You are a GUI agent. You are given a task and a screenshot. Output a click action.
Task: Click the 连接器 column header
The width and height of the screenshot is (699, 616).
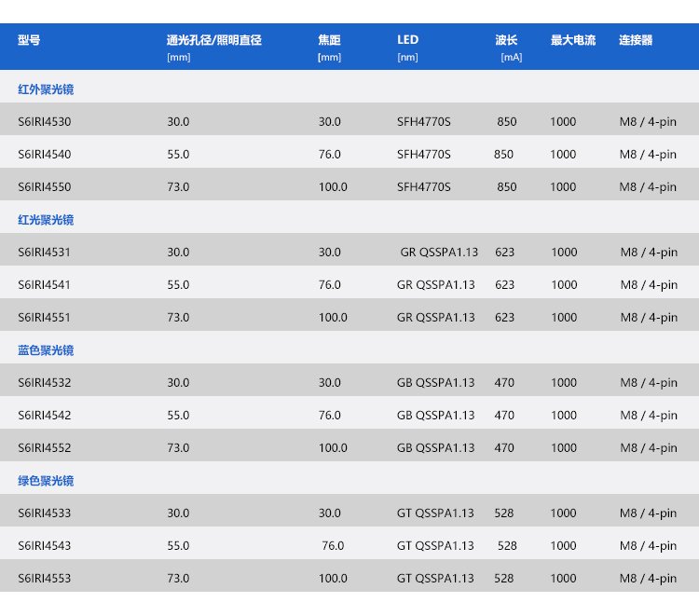(x=636, y=40)
